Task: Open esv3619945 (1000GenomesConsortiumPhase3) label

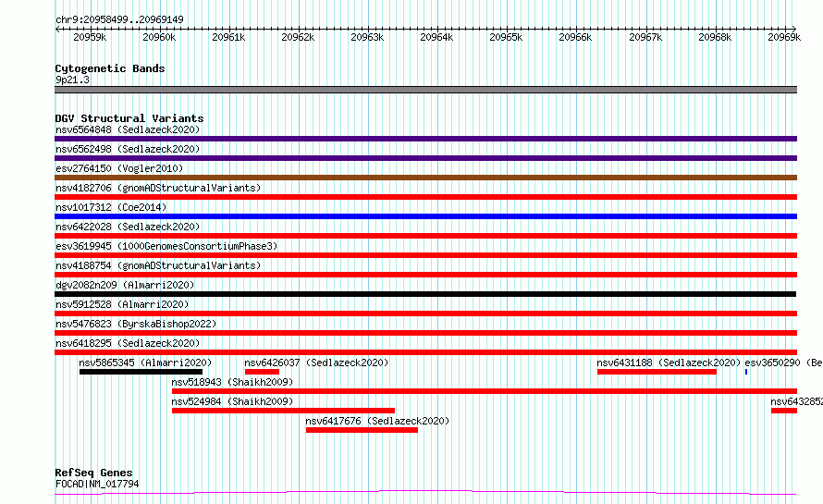Action: pos(166,246)
